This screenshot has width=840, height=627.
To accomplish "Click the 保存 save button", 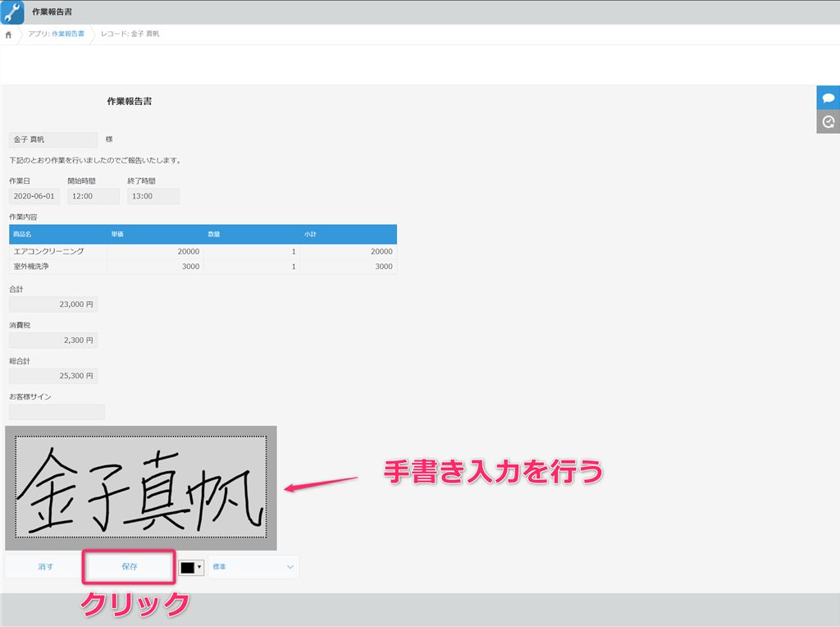I will tap(129, 566).
